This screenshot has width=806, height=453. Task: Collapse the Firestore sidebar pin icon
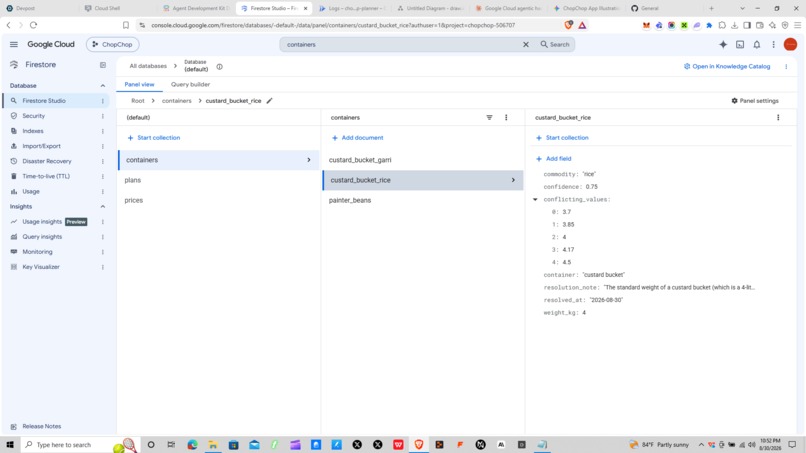coord(103,65)
